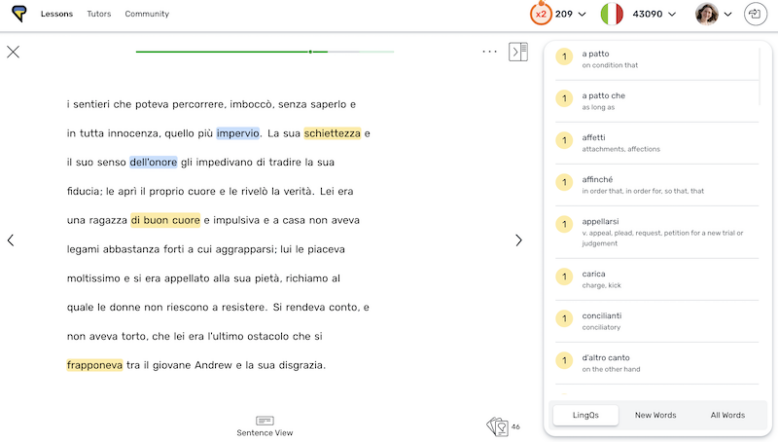778x442 pixels.
Task: Open the flashcards review icon
Action: point(497,427)
